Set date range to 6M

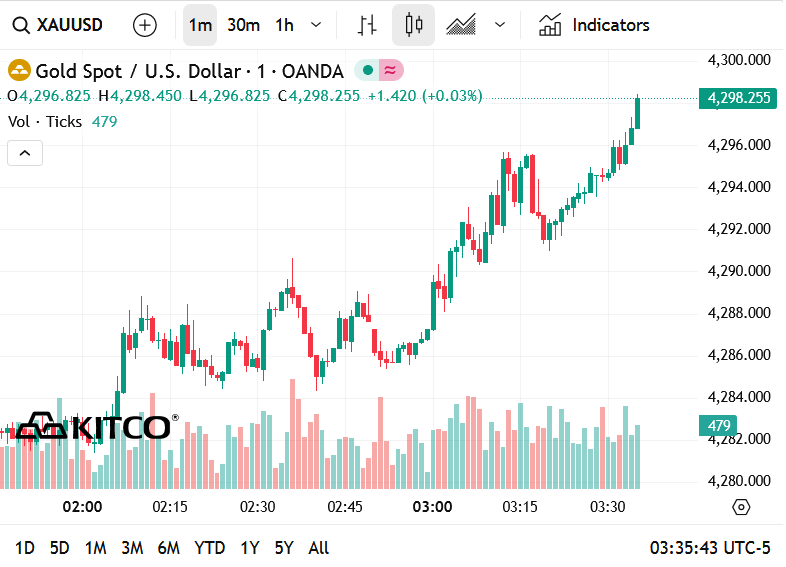[168, 548]
